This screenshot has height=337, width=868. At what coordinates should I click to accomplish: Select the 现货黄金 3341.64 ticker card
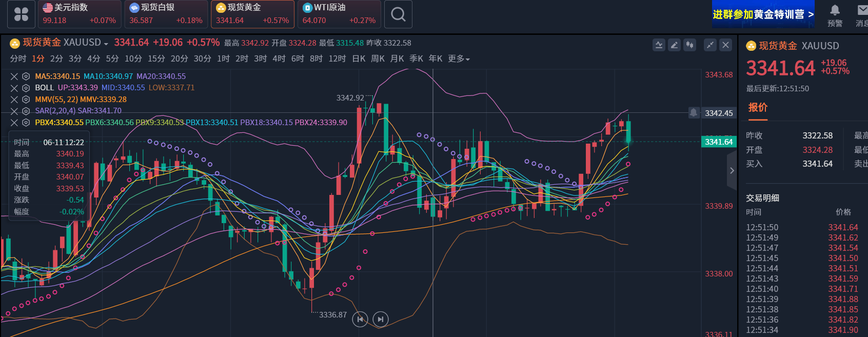pyautogui.click(x=252, y=14)
